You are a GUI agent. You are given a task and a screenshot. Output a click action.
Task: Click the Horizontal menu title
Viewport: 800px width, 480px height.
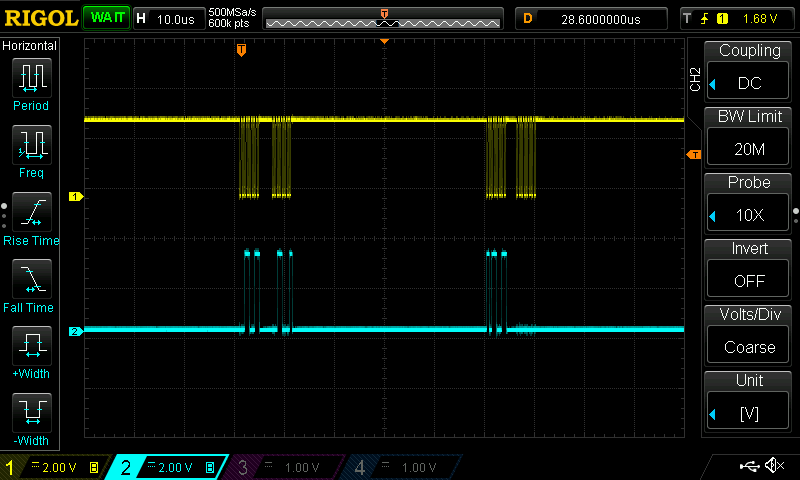point(30,46)
